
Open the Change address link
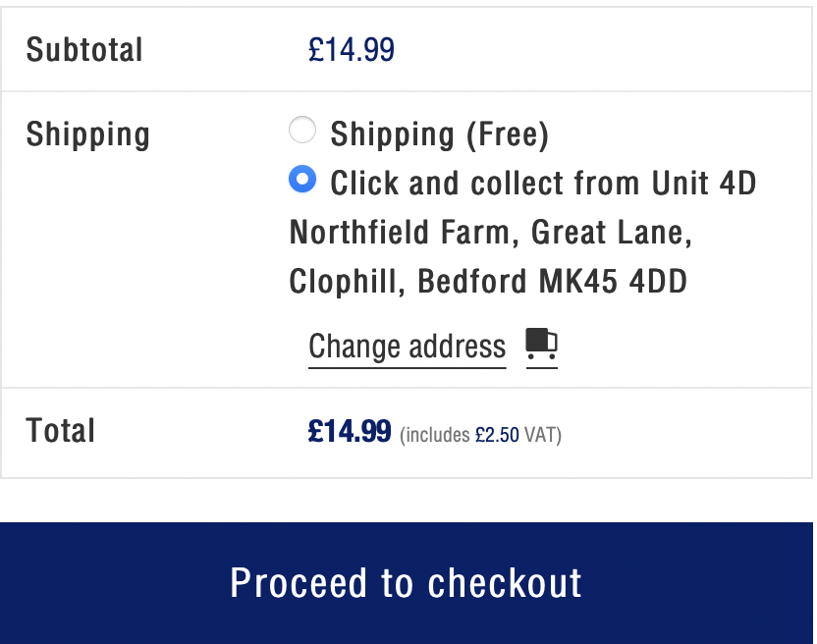pyautogui.click(x=407, y=347)
